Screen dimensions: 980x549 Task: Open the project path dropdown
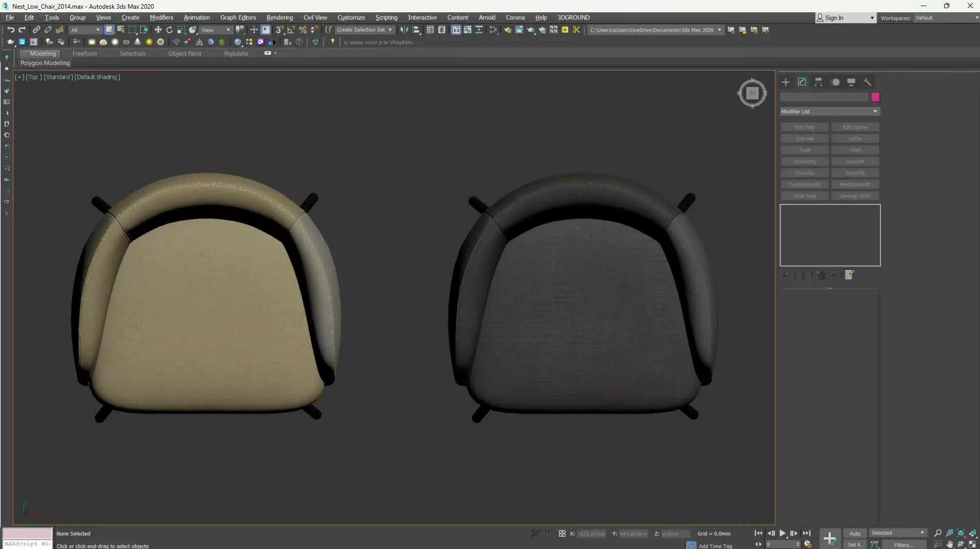(x=719, y=30)
